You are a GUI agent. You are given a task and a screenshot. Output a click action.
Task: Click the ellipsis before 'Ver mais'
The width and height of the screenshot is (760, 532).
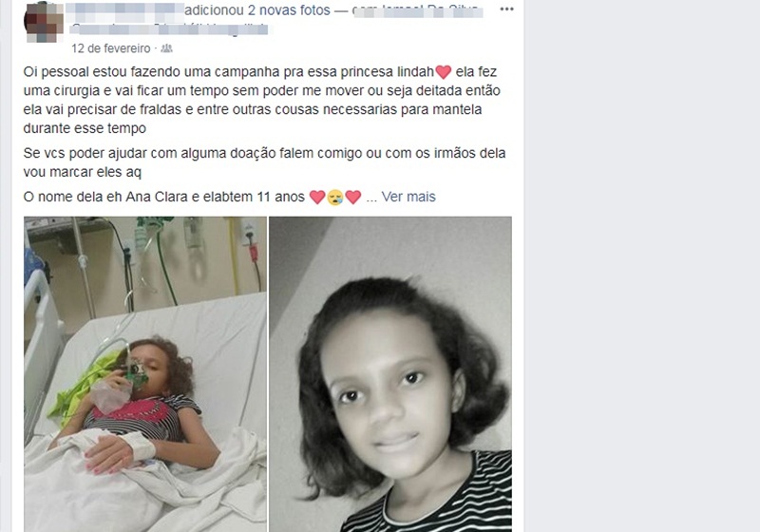[371, 198]
